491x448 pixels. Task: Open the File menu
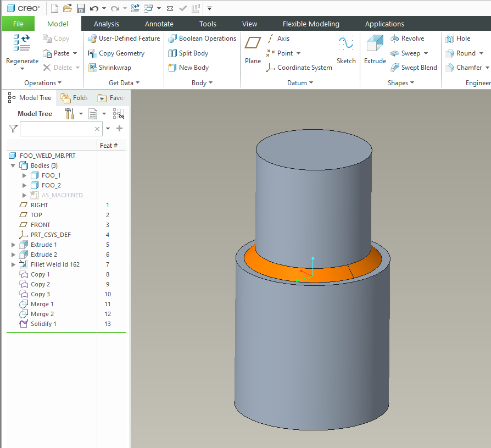tap(18, 24)
